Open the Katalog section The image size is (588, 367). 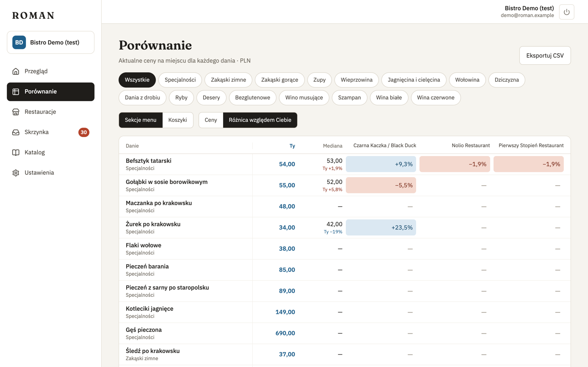pos(50,152)
